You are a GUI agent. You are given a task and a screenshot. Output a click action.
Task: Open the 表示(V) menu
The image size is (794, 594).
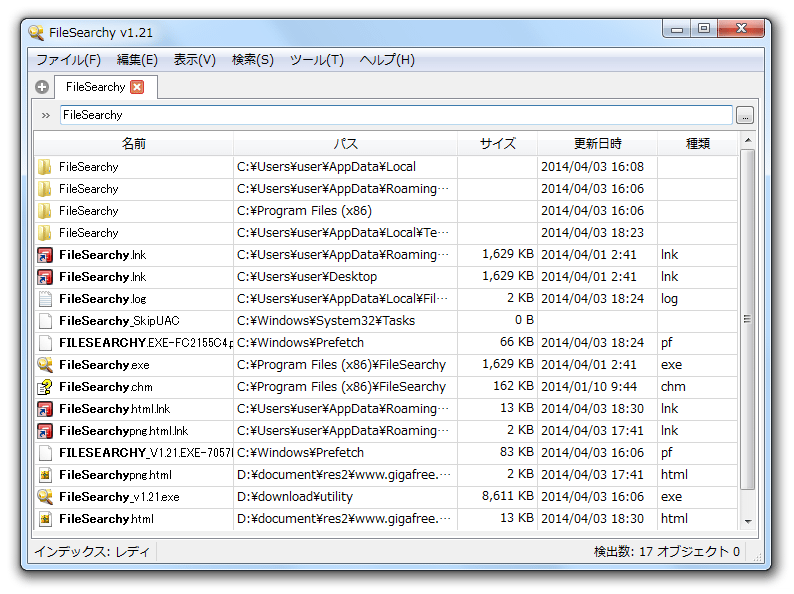pyautogui.click(x=194, y=60)
